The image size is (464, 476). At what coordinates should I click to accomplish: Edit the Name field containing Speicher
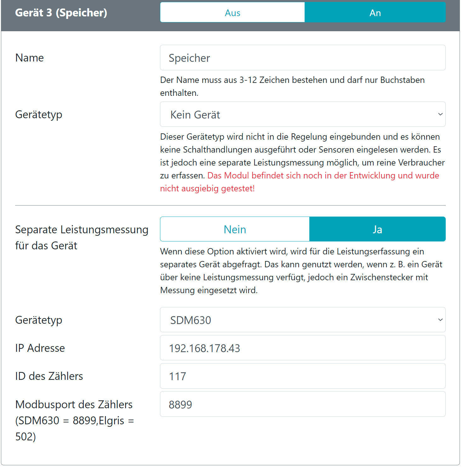click(303, 58)
